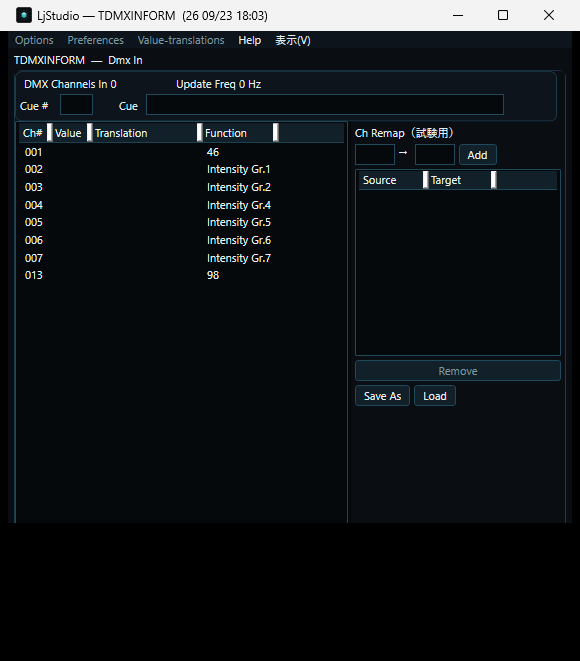Image resolution: width=580 pixels, height=661 pixels.
Task: Click the Function column header
Action: pyautogui.click(x=238, y=133)
